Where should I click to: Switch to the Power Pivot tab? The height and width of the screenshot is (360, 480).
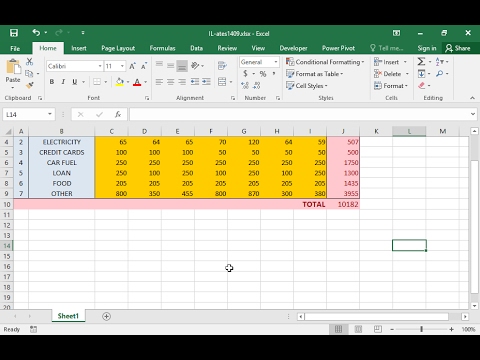(338, 48)
